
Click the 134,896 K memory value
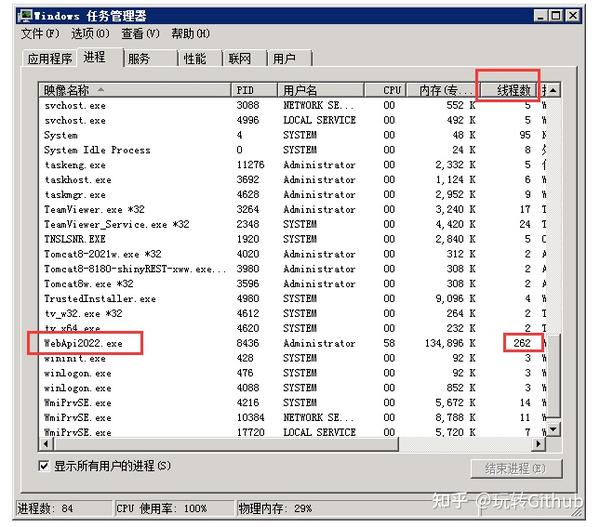(450, 343)
